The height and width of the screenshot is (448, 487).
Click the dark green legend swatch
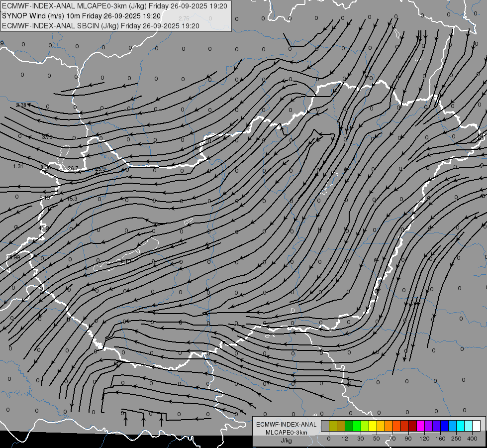[x=349, y=426]
